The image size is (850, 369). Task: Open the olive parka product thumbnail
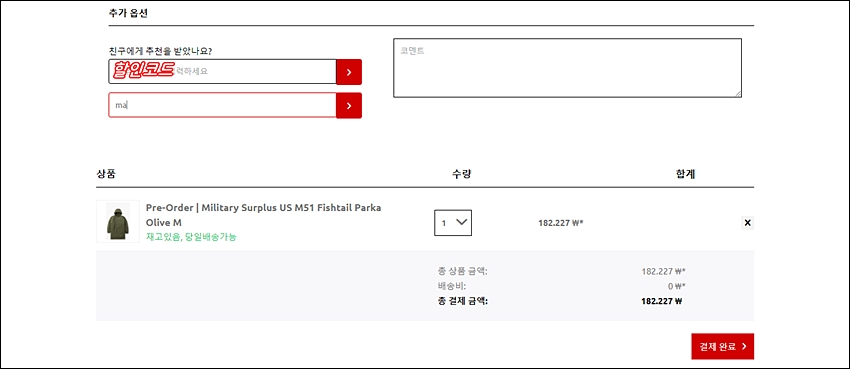118,222
